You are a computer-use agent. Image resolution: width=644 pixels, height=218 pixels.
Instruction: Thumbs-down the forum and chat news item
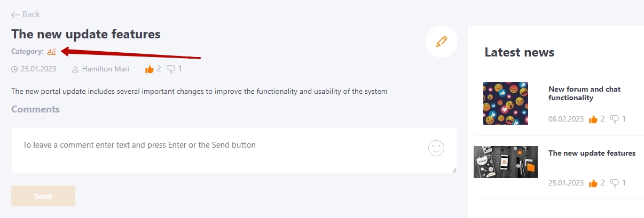[x=615, y=119]
